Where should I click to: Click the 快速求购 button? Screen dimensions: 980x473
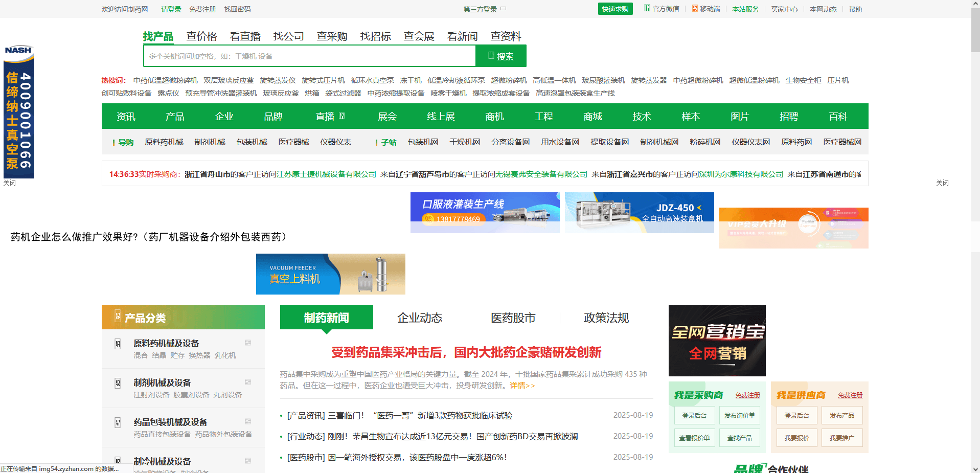tap(615, 9)
